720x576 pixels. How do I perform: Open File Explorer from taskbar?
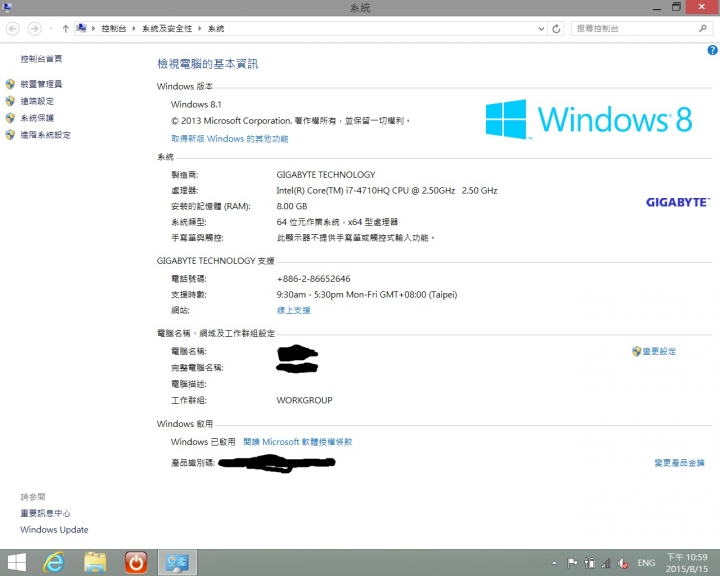point(95,562)
